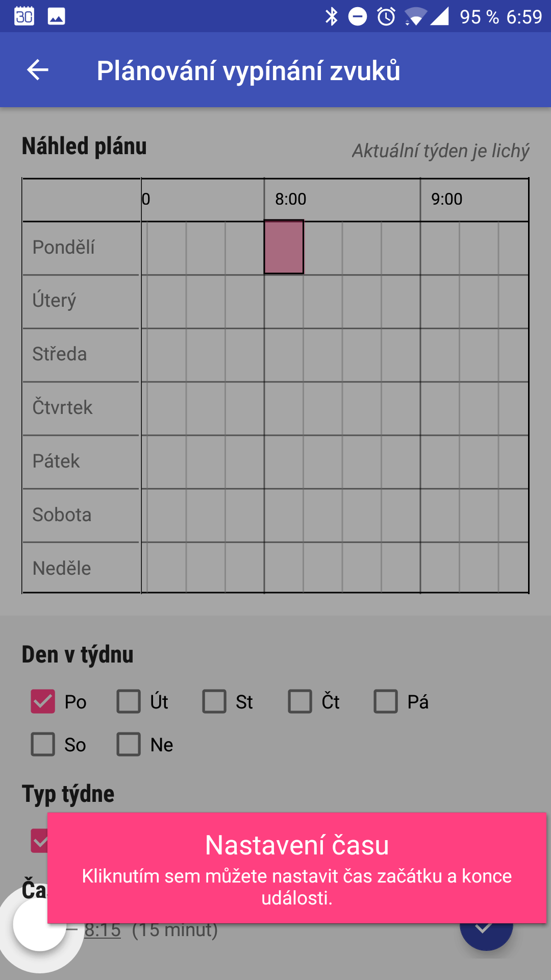Tap the Bluetooth status icon
Screen dimensions: 551x980
[332, 16]
